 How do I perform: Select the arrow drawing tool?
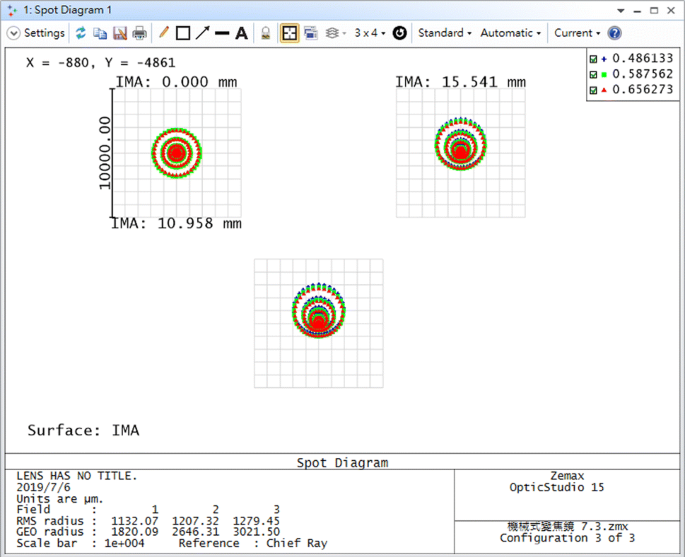click(202, 33)
